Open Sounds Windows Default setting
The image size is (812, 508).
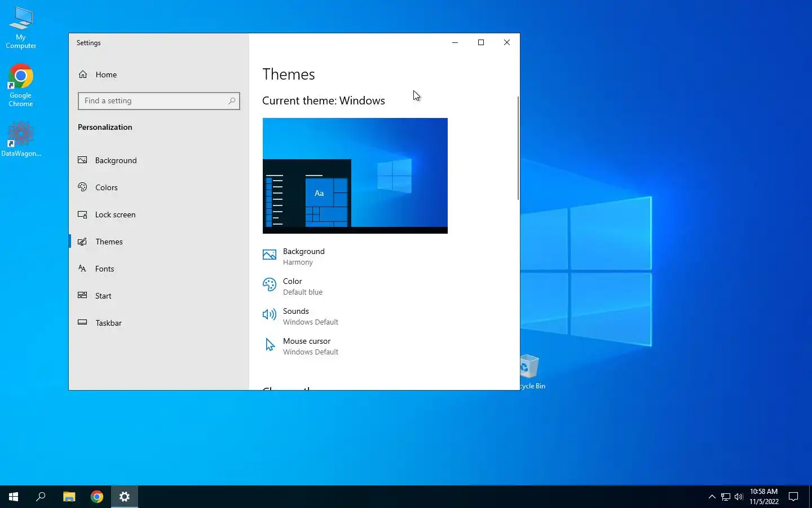click(x=301, y=316)
